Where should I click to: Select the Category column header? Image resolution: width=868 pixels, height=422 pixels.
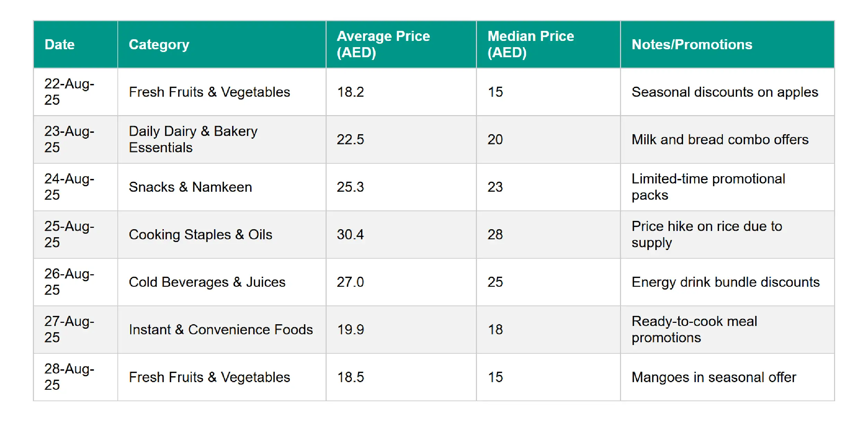(159, 44)
